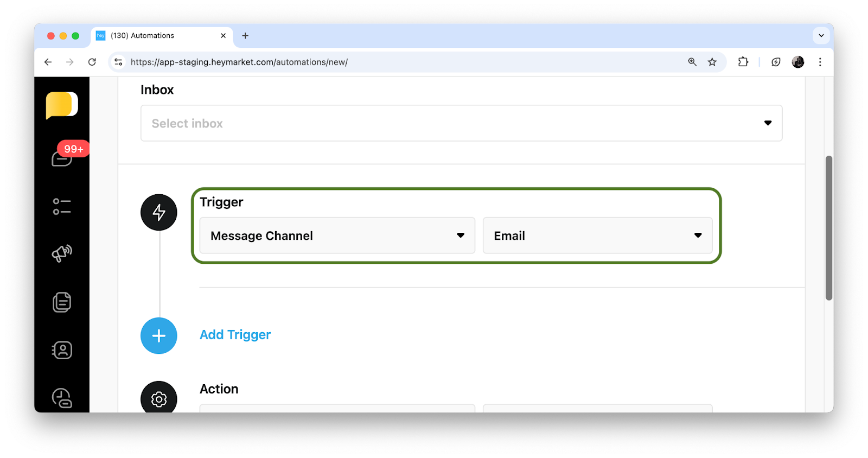Image resolution: width=868 pixels, height=458 pixels.
Task: Click the gear Action step icon
Action: [x=159, y=399]
